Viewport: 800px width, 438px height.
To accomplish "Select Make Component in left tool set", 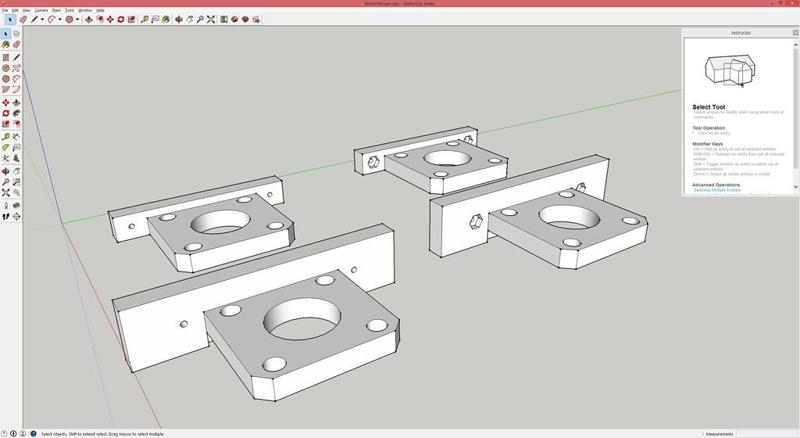I will 16,34.
